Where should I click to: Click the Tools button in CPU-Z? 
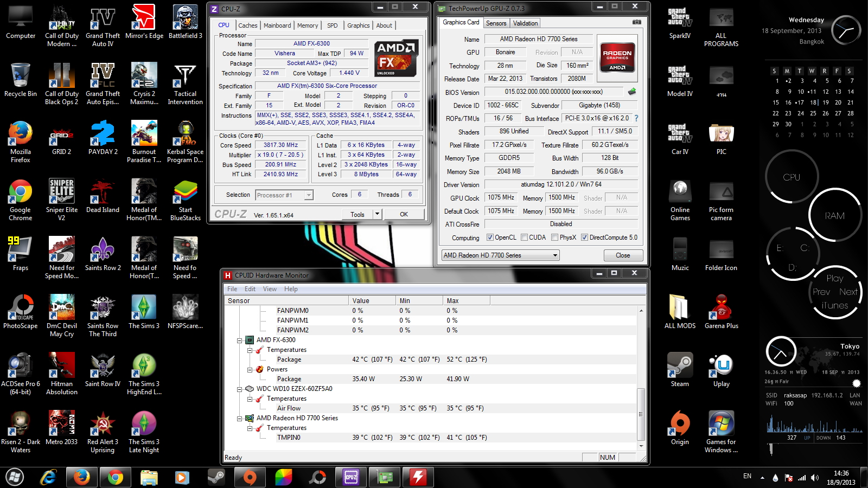358,214
